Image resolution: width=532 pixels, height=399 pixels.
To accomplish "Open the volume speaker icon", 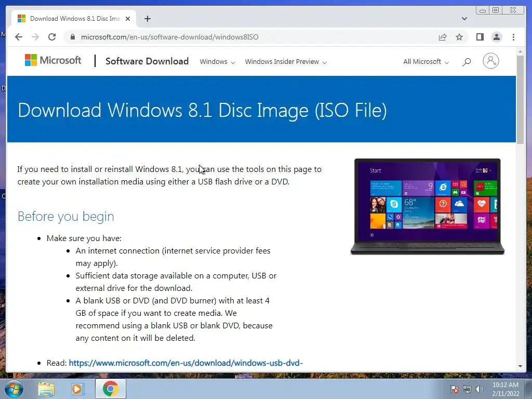I will 479,389.
